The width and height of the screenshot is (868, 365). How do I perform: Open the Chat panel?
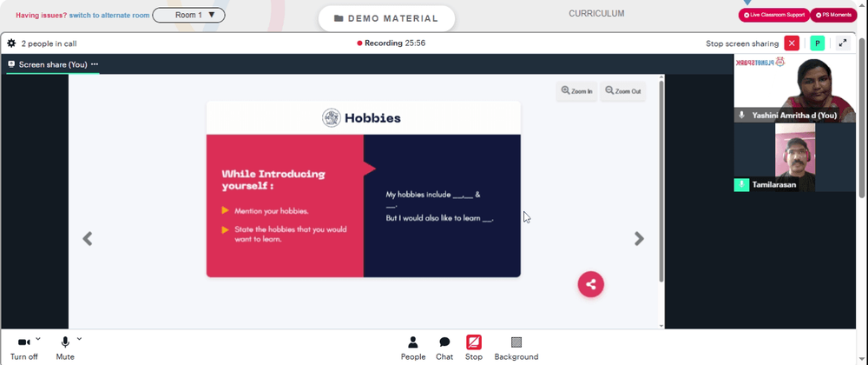pos(444,349)
